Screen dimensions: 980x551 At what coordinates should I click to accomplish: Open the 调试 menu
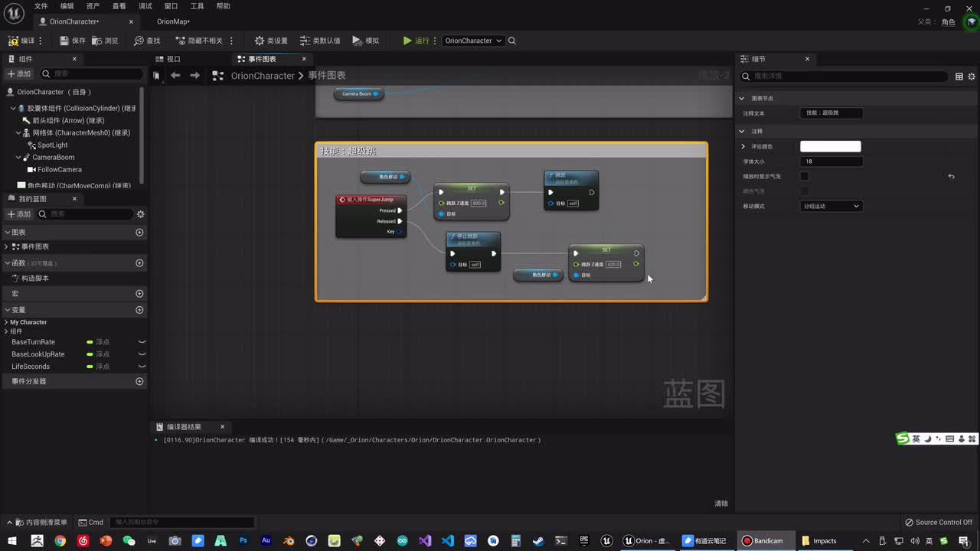(x=145, y=6)
